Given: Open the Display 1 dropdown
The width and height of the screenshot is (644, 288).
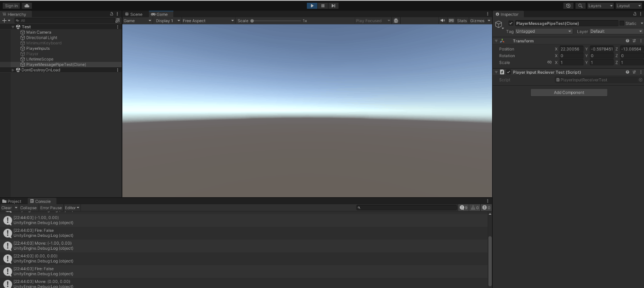Looking at the screenshot, I should tap(167, 21).
